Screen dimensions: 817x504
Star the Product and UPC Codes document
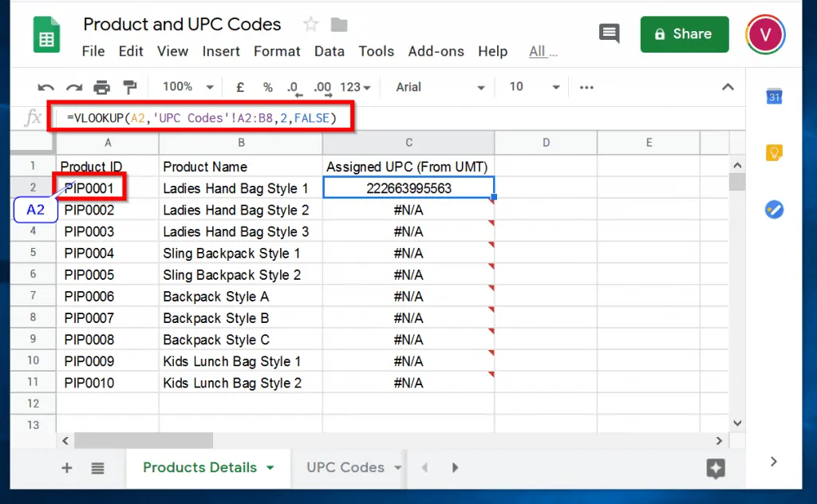[311, 24]
